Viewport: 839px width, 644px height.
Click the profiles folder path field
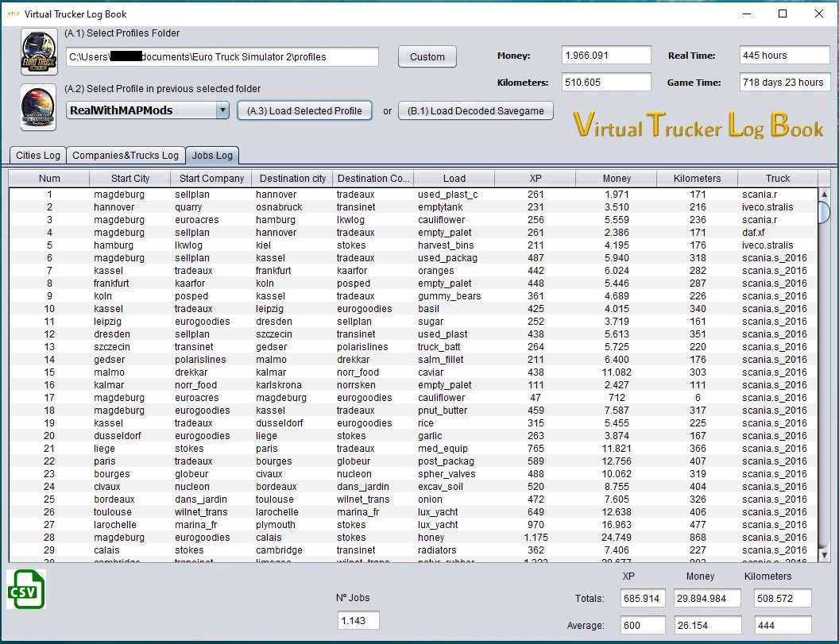222,57
